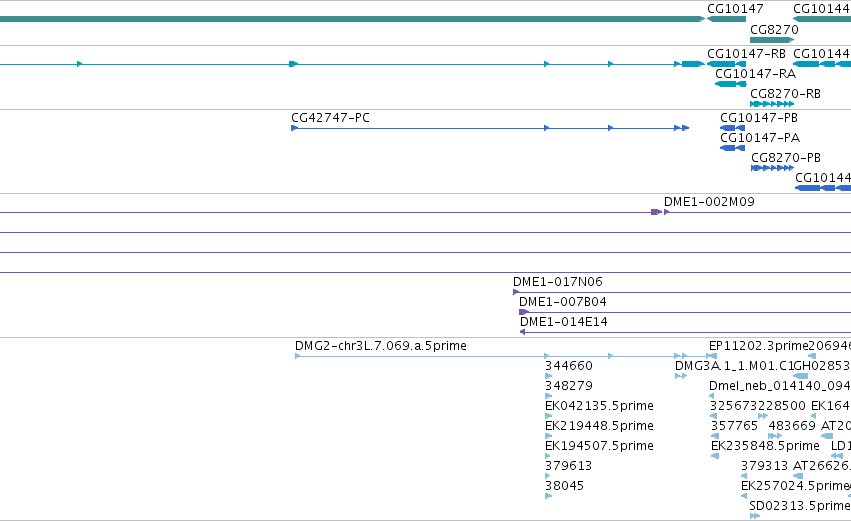The height and width of the screenshot is (521, 851).
Task: Open the DME1-017N06 BAC label
Action: tap(558, 282)
